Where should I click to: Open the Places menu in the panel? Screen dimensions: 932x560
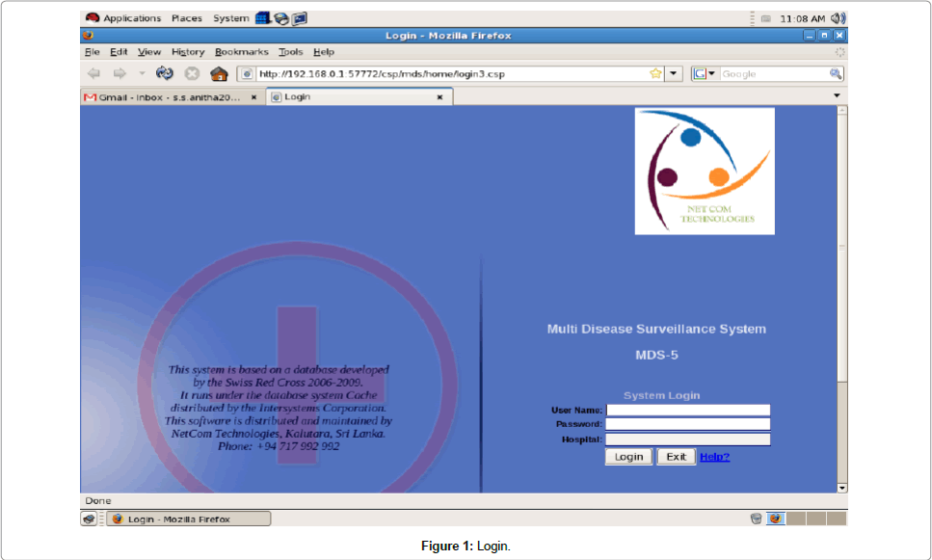tap(187, 18)
